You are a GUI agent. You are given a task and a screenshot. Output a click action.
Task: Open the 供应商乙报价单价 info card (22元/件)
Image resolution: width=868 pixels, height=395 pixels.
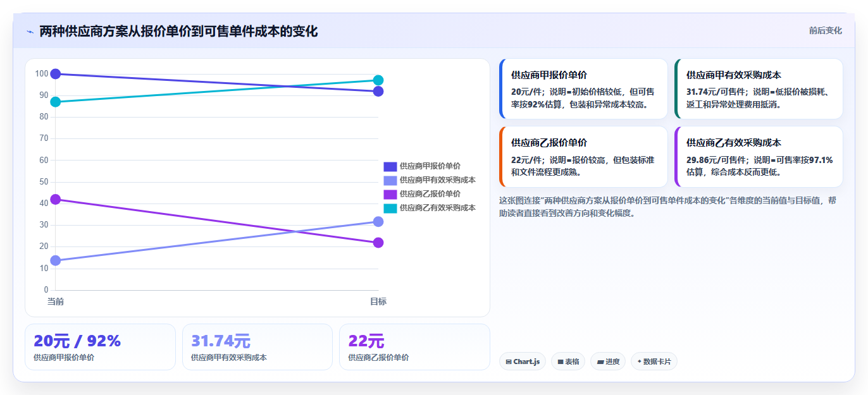[583, 157]
